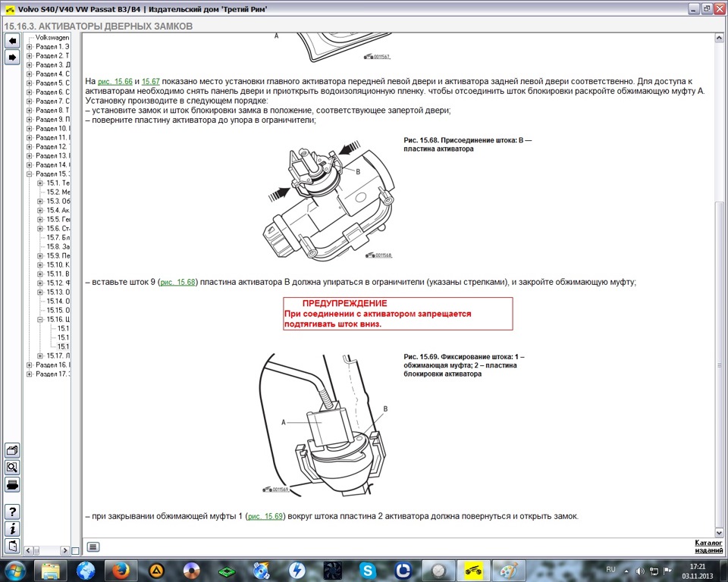This screenshot has width=728, height=582.
Task: Open the 'рис. 15.68' figure link
Action: click(x=177, y=282)
